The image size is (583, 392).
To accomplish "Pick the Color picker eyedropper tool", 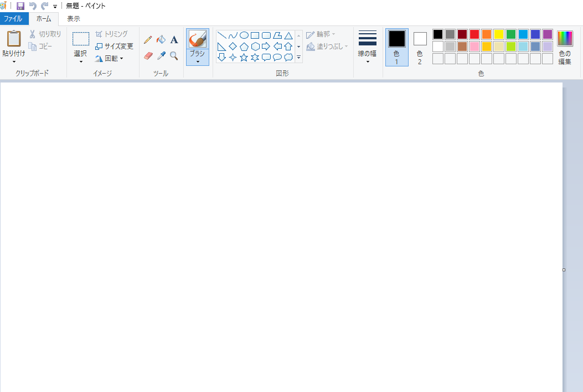I will click(x=161, y=56).
